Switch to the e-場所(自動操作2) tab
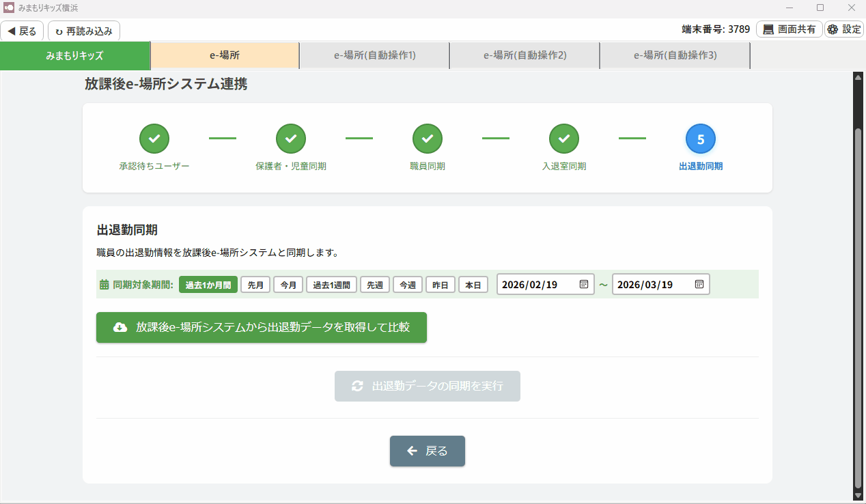This screenshot has width=866, height=504. click(525, 55)
